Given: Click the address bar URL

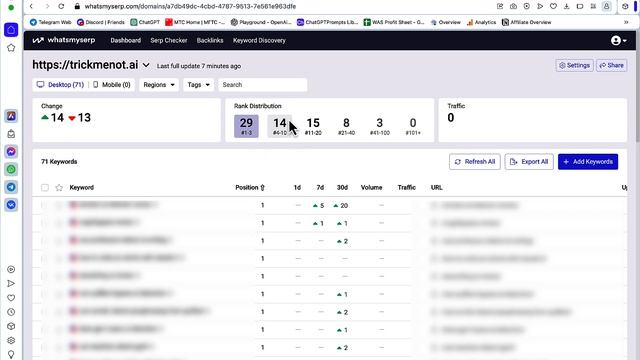Looking at the screenshot, I should tap(190, 7).
